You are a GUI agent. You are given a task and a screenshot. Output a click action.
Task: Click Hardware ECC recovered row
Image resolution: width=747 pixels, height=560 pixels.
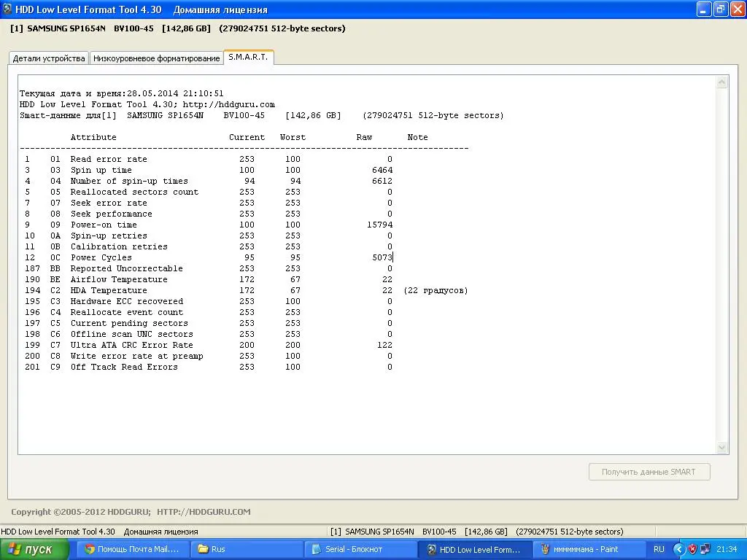(209, 301)
